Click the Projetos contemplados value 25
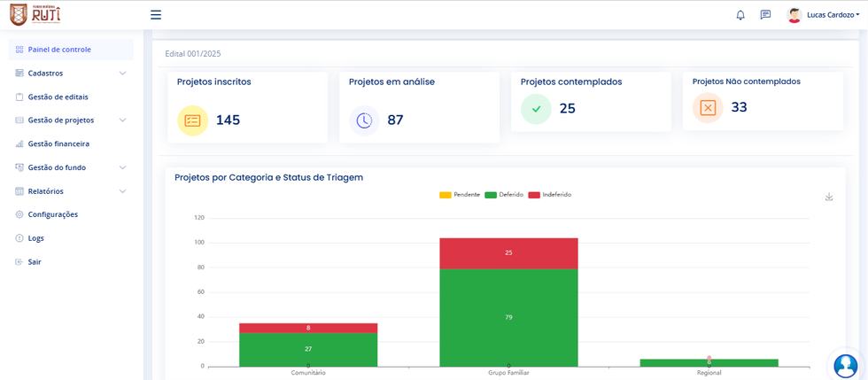 (x=568, y=109)
